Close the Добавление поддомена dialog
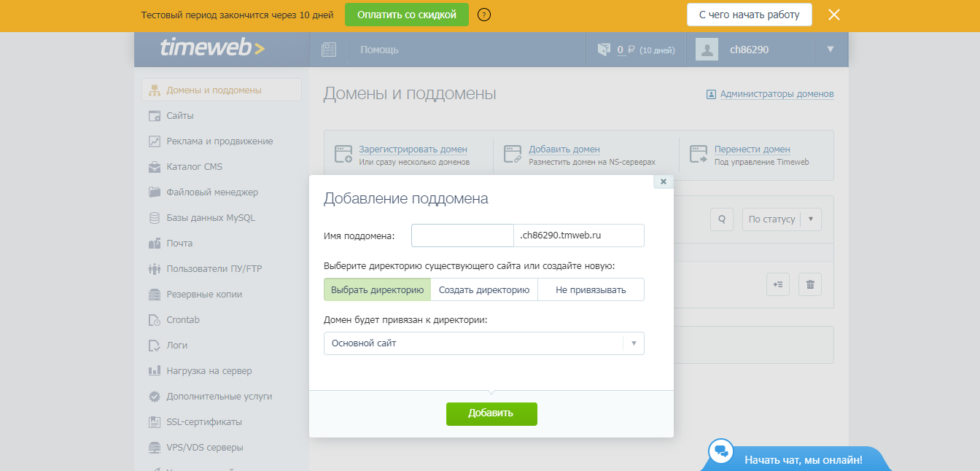This screenshot has height=471, width=980. click(664, 182)
